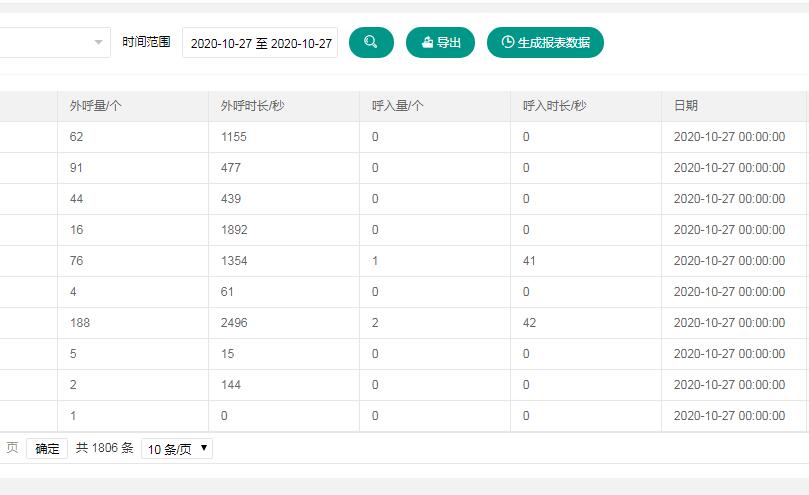Open the 10 条/页 page size dropdown
Screen dimensions: 809x495
[x=176, y=449]
